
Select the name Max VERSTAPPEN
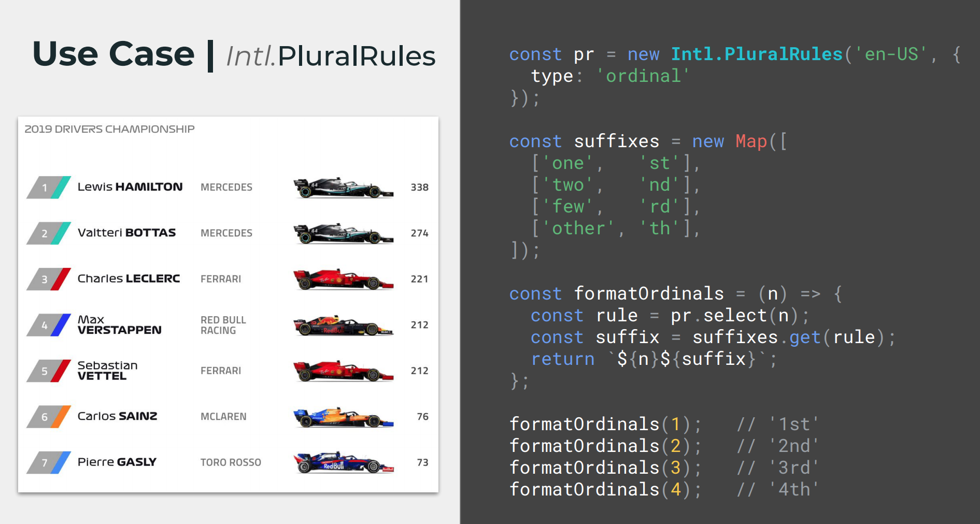point(119,325)
